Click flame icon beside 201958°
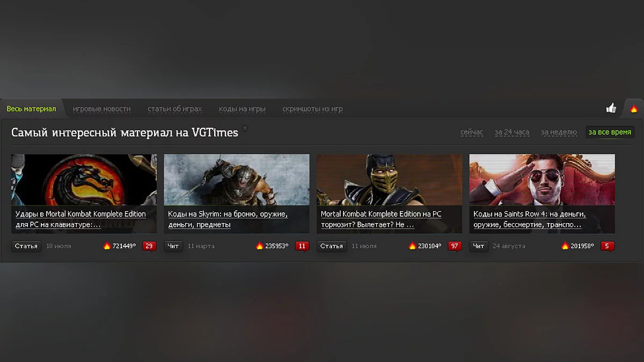644x362 pixels. (565, 246)
